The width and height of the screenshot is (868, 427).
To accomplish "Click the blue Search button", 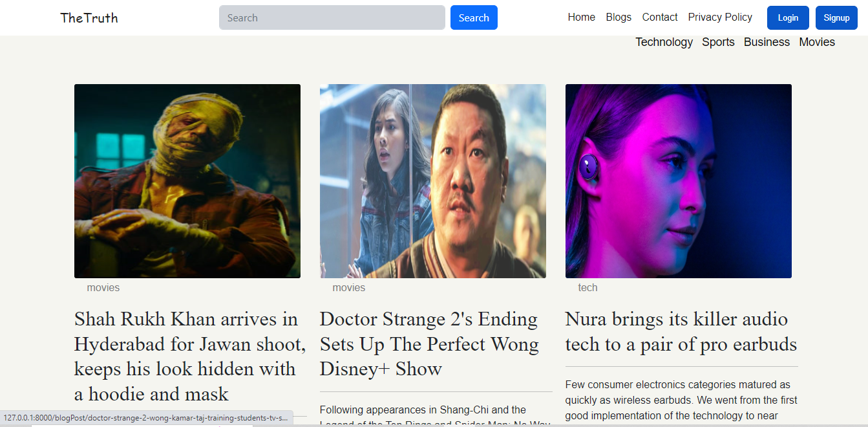I will pos(474,17).
